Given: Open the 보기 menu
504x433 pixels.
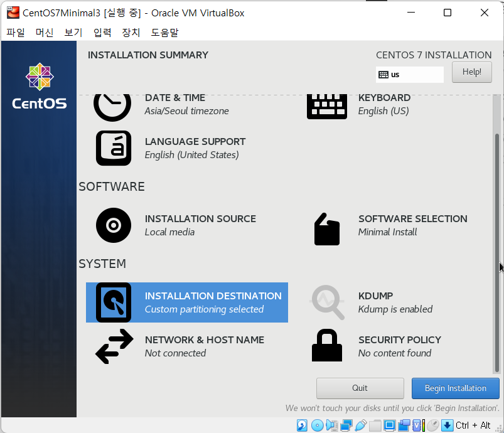Looking at the screenshot, I should click(73, 33).
